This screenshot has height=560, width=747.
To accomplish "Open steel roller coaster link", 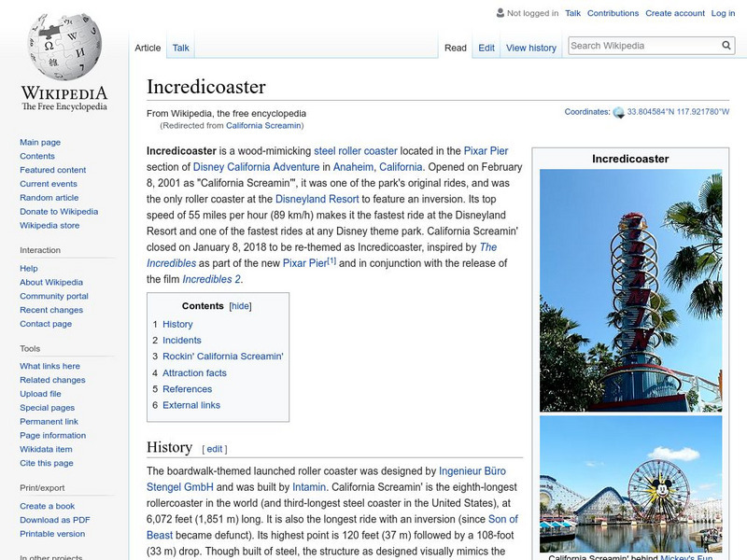I will pyautogui.click(x=356, y=151).
